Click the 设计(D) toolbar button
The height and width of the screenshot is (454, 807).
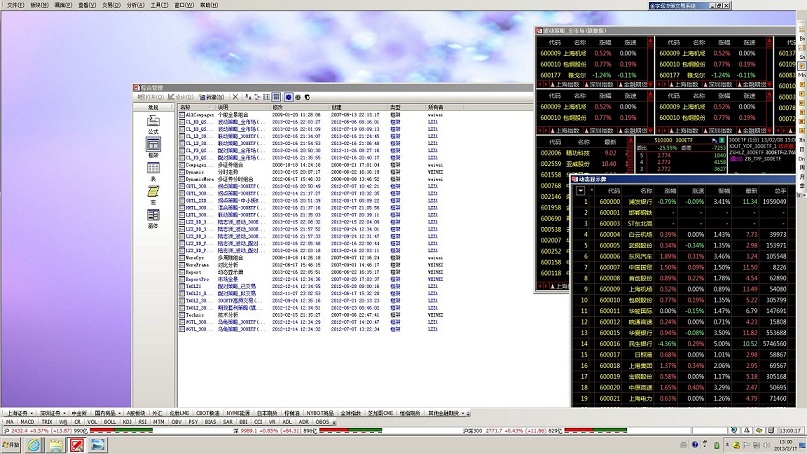click(x=181, y=97)
